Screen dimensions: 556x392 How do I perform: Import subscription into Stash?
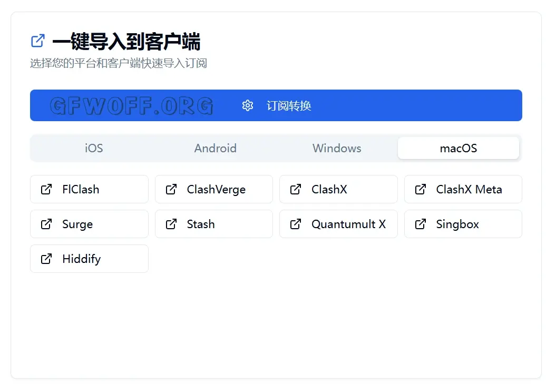213,224
